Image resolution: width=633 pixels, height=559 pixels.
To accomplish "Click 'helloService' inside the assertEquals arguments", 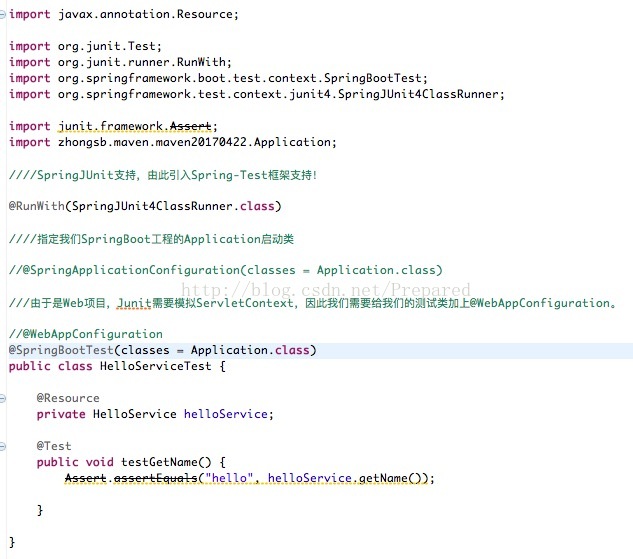I will 310,478.
